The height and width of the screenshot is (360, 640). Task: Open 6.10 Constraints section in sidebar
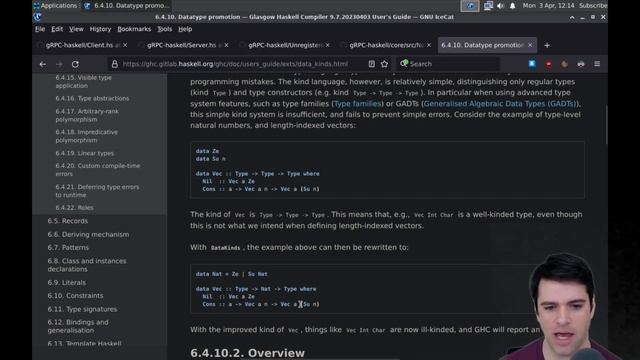75,296
